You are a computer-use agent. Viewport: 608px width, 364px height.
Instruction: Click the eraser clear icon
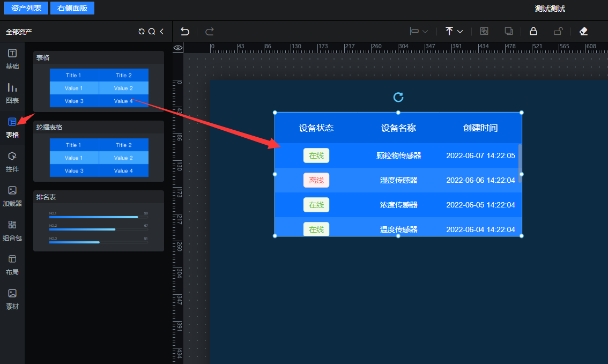[x=584, y=31]
